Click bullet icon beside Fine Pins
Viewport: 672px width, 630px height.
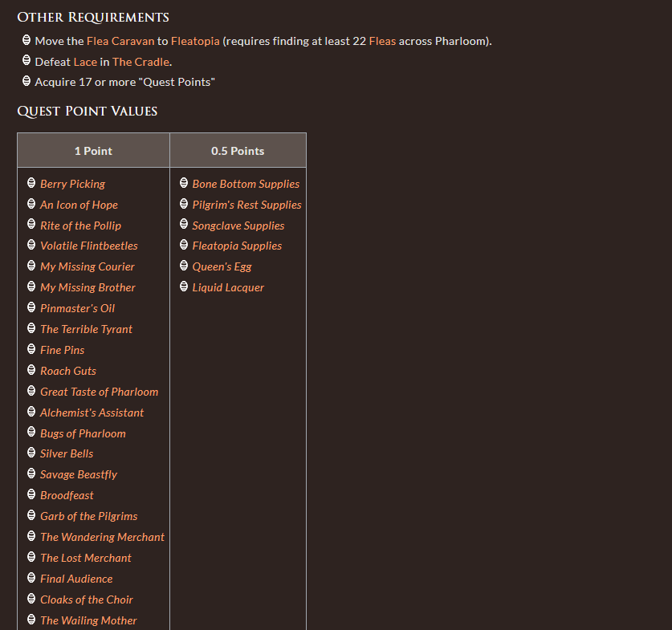[31, 349]
